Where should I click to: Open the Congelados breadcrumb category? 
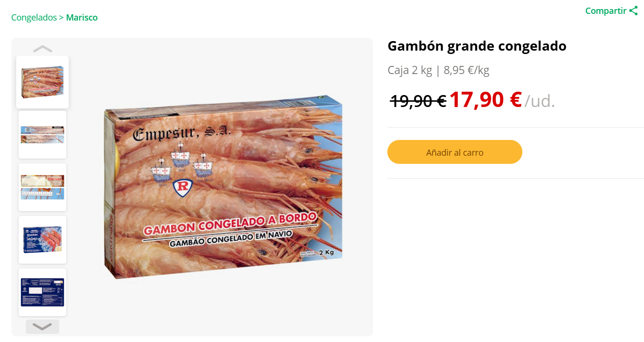point(34,18)
